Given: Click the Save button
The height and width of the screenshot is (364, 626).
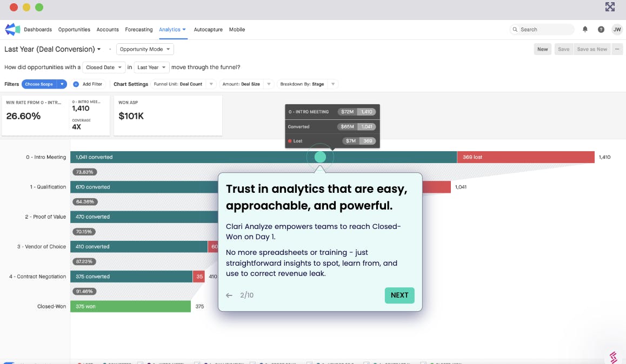Looking at the screenshot, I should click(x=563, y=49).
